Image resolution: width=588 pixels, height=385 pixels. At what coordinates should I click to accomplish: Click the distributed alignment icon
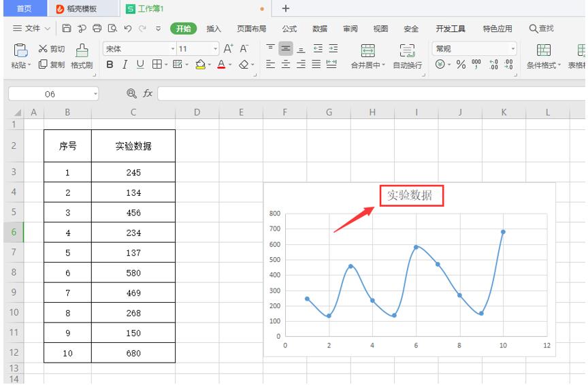pos(331,64)
